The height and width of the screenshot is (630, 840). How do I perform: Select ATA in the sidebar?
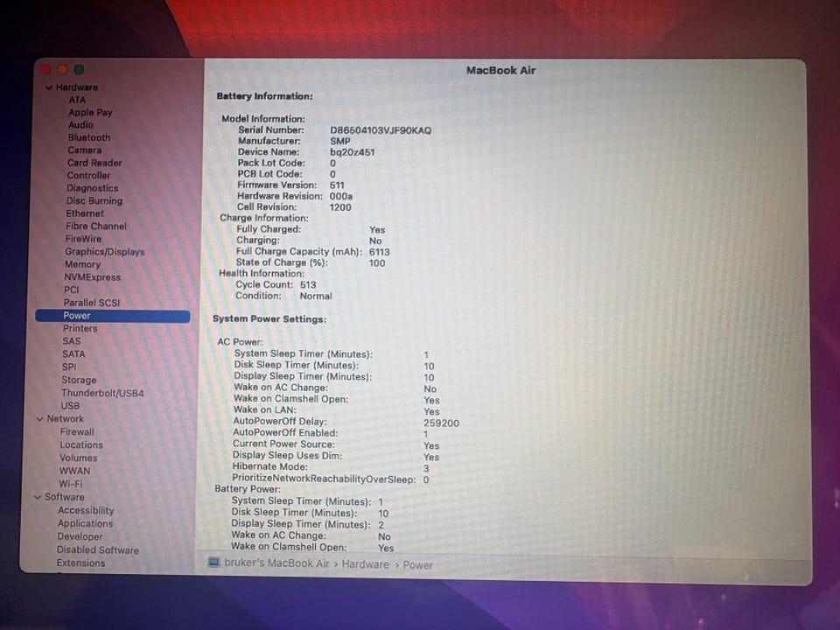point(77,100)
